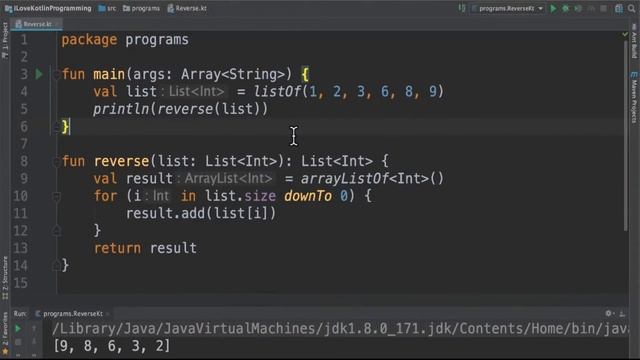Click fold end marker on line 6
Screen dimensions: 640x360
56,127
